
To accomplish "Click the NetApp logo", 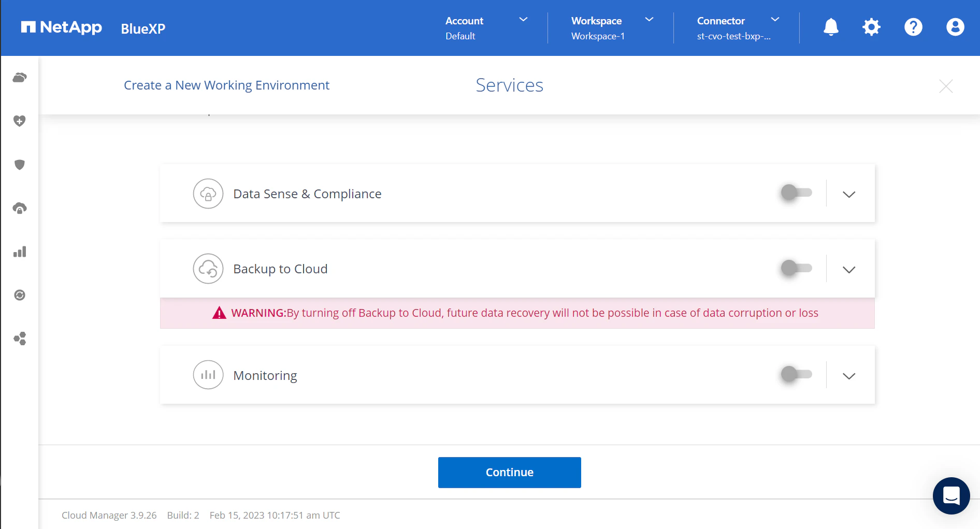I will tap(61, 27).
